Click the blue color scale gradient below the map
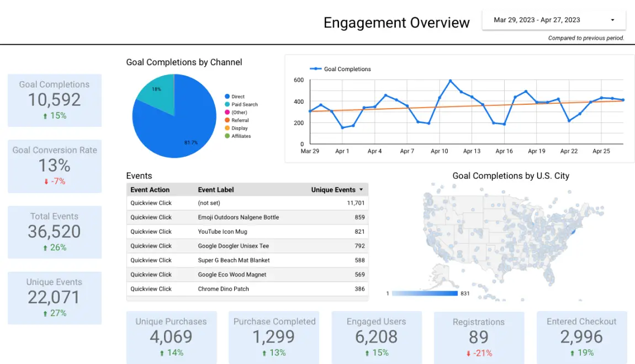Screen dimensions: 635x364 tap(425, 293)
